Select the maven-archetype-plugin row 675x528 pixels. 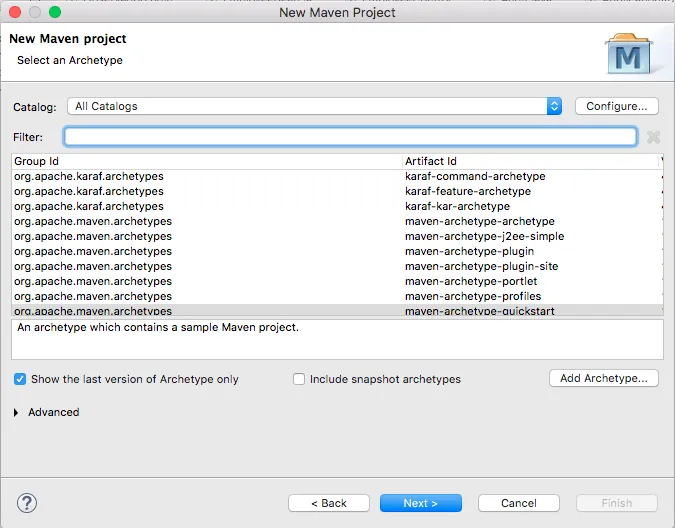point(338,251)
